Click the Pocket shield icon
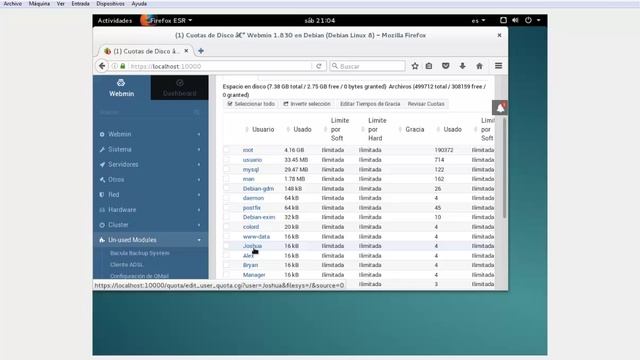The height and width of the screenshot is (360, 640). (446, 66)
